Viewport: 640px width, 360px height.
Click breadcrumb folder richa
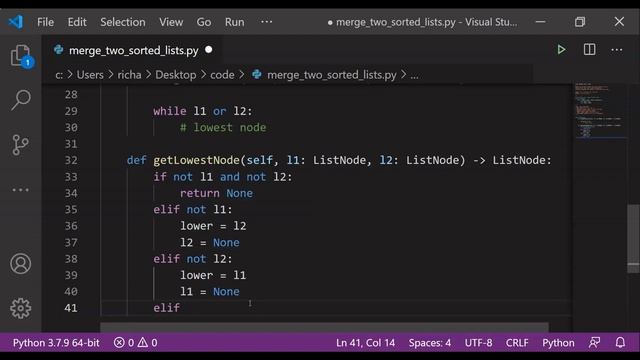pos(129,75)
